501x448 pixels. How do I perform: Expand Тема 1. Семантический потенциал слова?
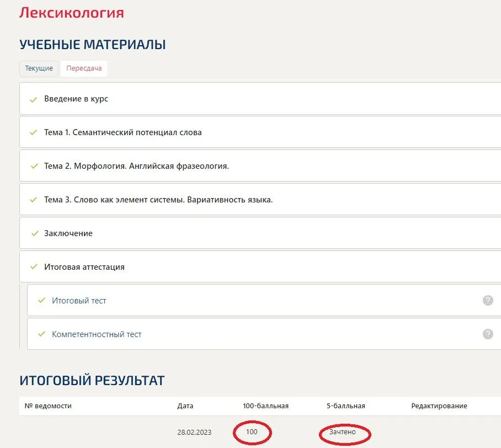click(122, 132)
